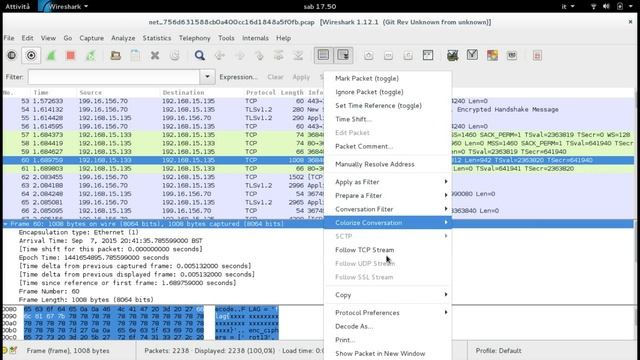Open preferences toolbar icon
The height and width of the screenshot is (360, 640).
512,55
